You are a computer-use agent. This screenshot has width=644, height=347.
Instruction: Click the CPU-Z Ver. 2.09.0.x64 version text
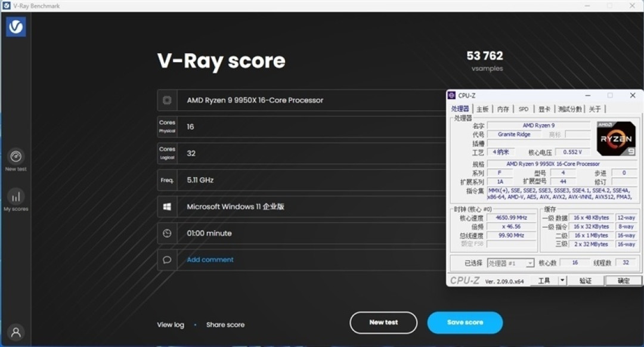(x=504, y=281)
